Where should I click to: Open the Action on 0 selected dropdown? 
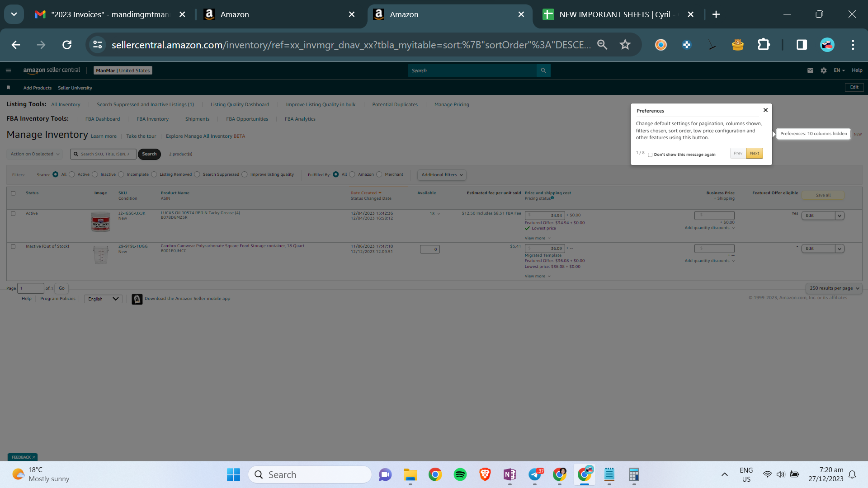(35, 154)
